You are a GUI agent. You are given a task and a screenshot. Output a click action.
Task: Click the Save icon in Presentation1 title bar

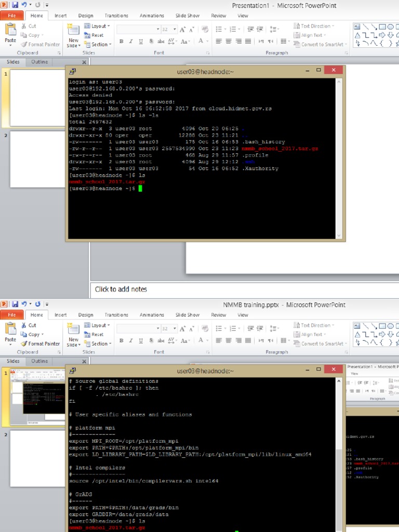(x=15, y=5)
